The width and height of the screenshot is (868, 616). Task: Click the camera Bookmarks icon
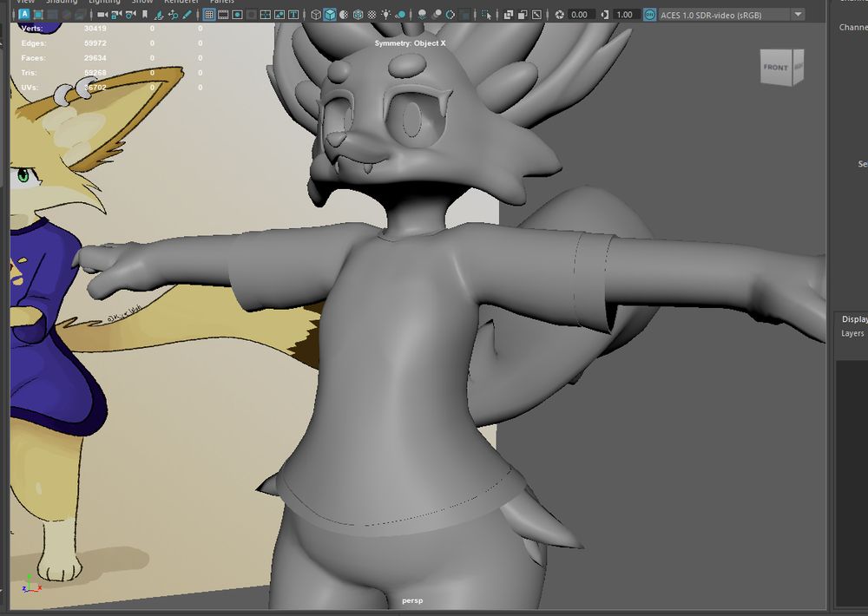click(144, 15)
